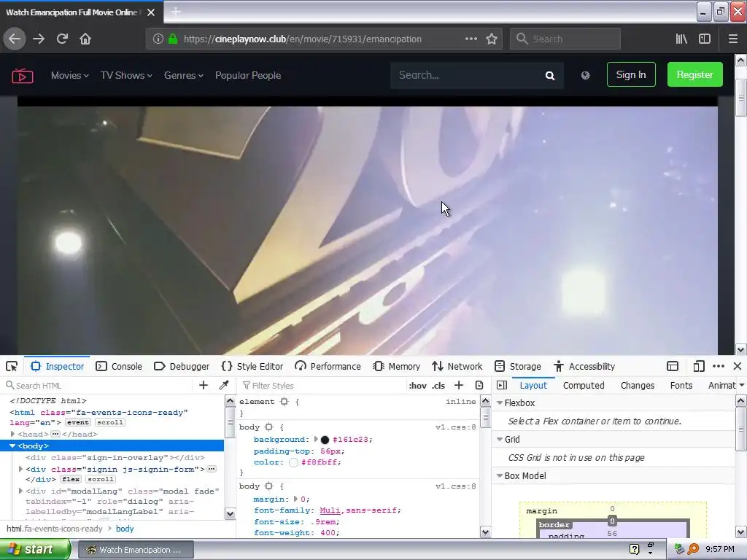Open the Genres dropdown menu

[183, 75]
